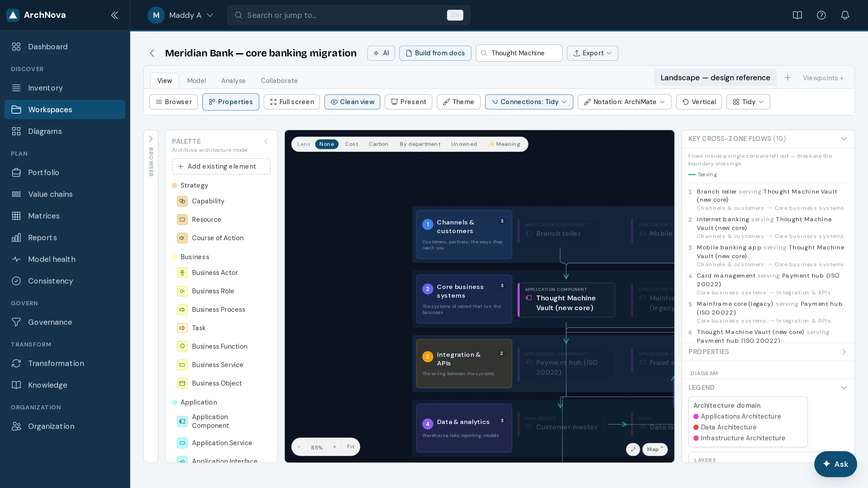Toggle Full screen mode
The image size is (868, 488).
point(292,102)
